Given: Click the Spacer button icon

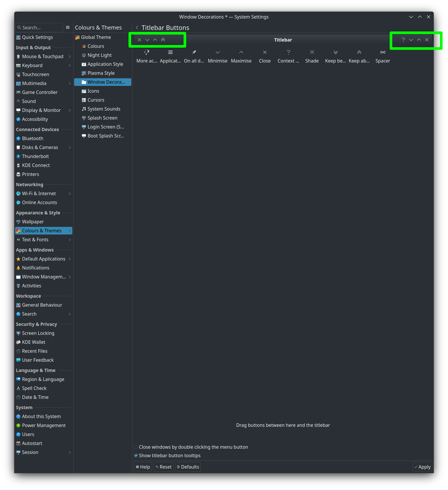Looking at the screenshot, I should [383, 52].
